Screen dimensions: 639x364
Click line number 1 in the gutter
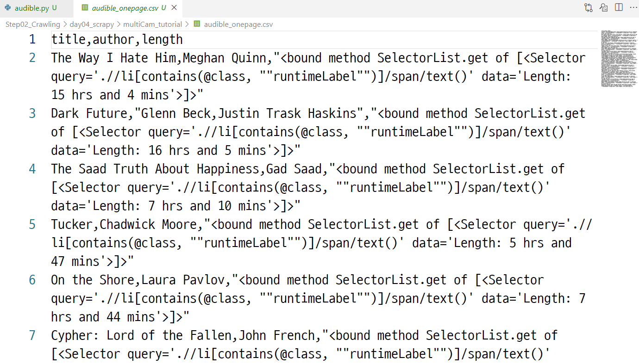point(32,39)
